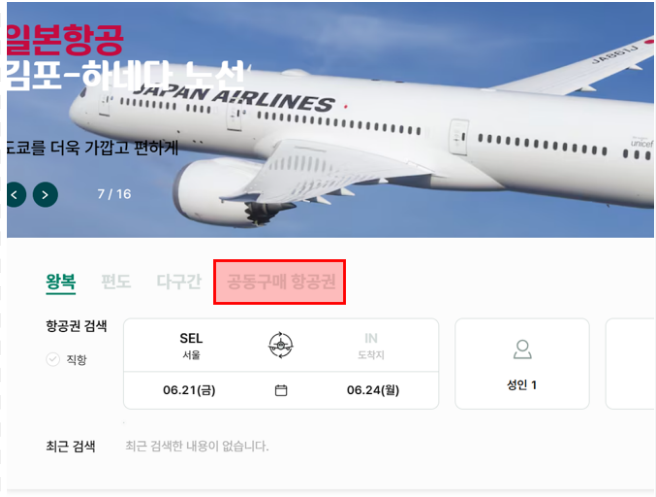Switch to the 다구간 multi-city tab
The image size is (656, 497).
179,282
